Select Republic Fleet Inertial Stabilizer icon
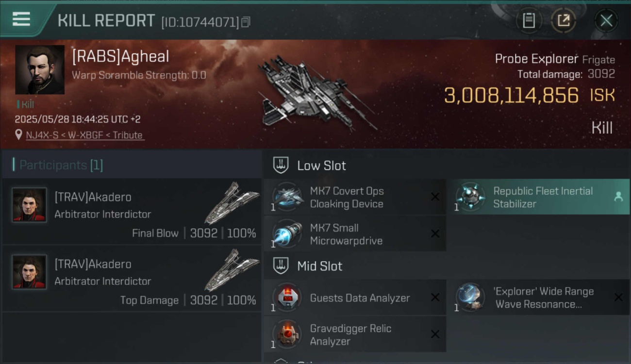Image resolution: width=631 pixels, height=364 pixels. click(470, 197)
